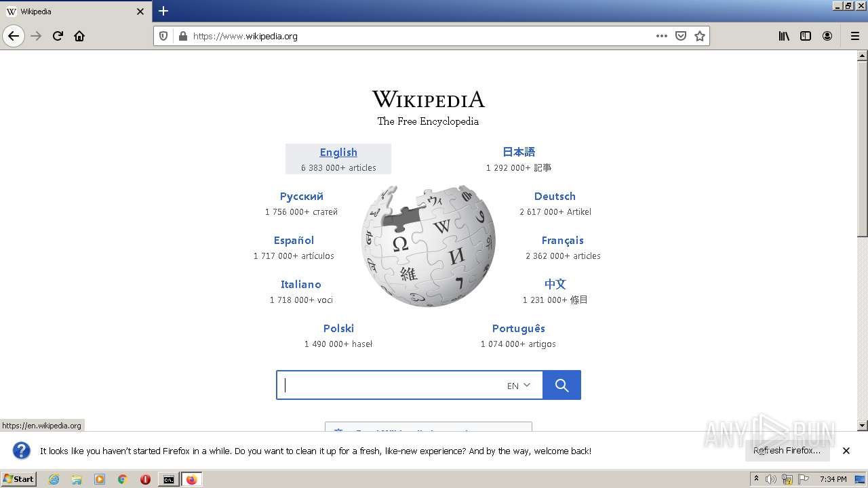Image resolution: width=868 pixels, height=488 pixels.
Task: Click the vertical scrollbar thumb
Action: [x=863, y=149]
